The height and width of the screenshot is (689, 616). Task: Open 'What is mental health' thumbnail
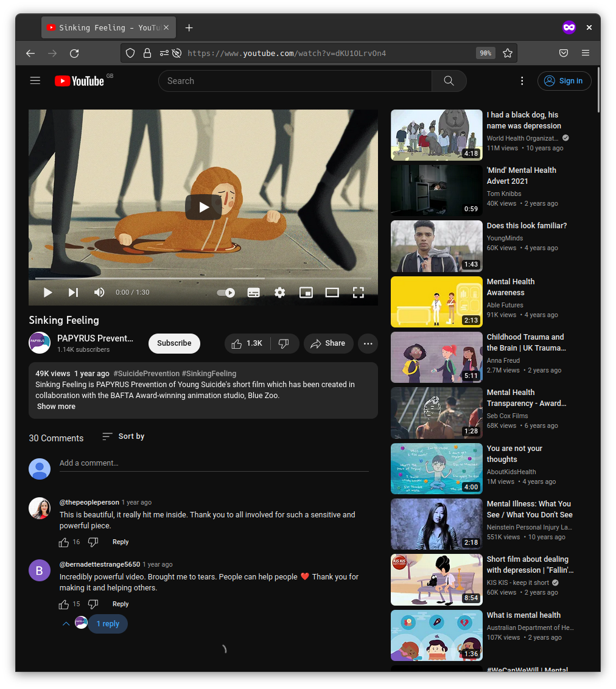pyautogui.click(x=436, y=635)
